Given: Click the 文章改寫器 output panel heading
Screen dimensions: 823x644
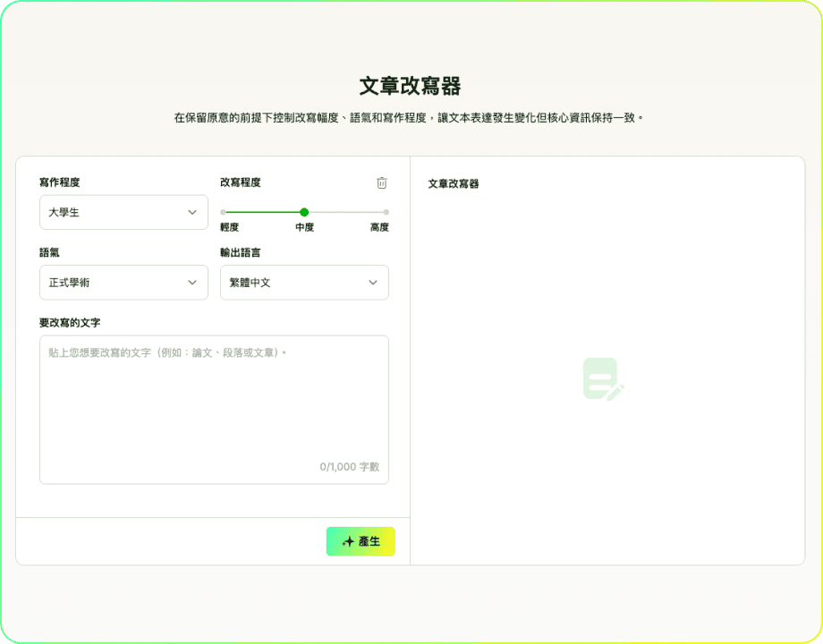Looking at the screenshot, I should pyautogui.click(x=454, y=183).
